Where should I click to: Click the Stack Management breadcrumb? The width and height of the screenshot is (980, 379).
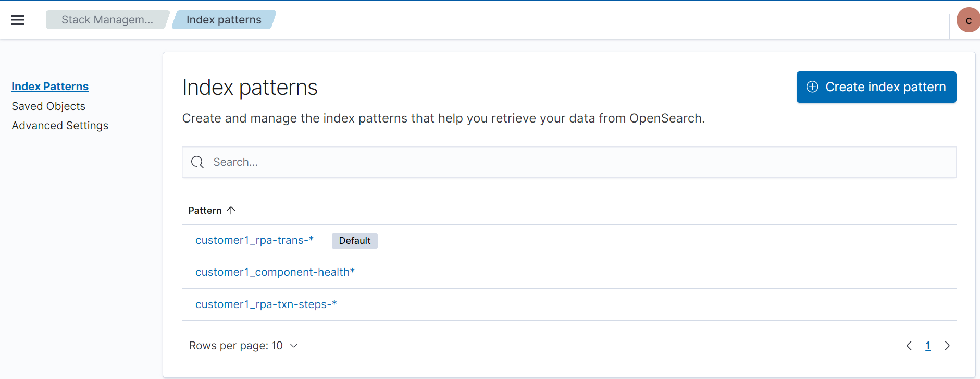point(107,20)
